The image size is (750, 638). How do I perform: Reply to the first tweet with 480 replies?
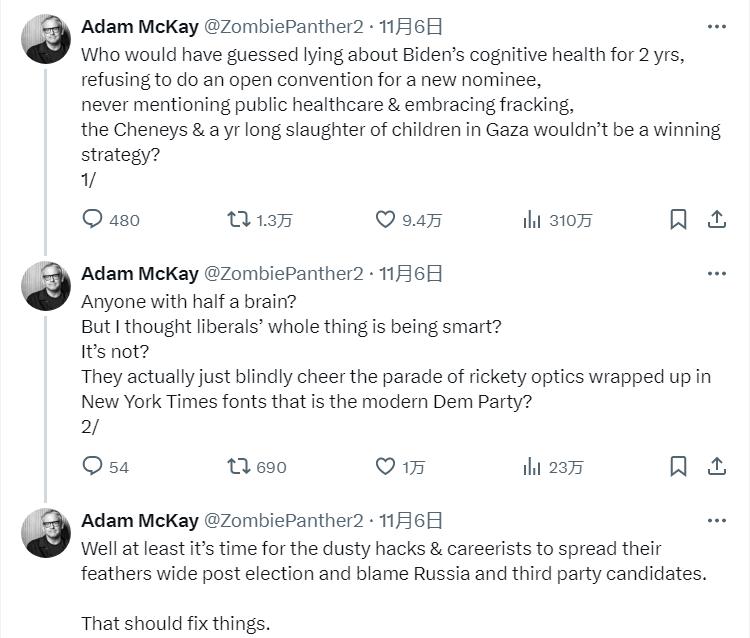(x=93, y=220)
